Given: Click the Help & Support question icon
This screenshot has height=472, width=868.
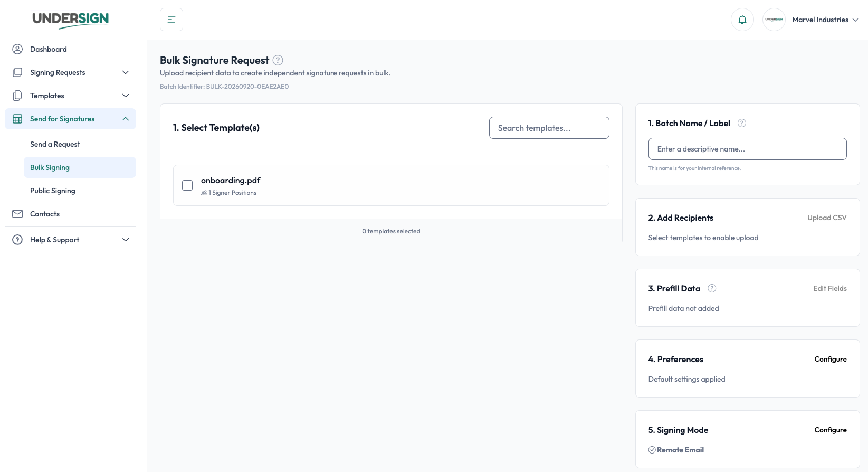Looking at the screenshot, I should (x=17, y=240).
